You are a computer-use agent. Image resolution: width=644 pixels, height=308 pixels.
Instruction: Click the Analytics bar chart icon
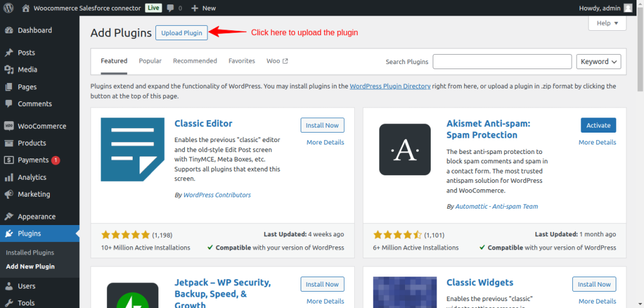[9, 177]
